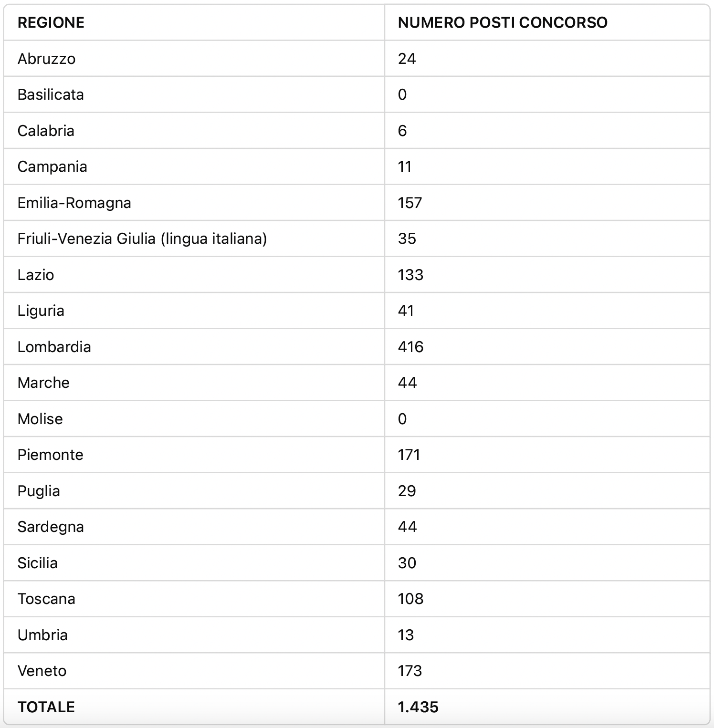Screen dimensions: 714x728
Task: Click Lombardia's value 416
Action: [410, 347]
